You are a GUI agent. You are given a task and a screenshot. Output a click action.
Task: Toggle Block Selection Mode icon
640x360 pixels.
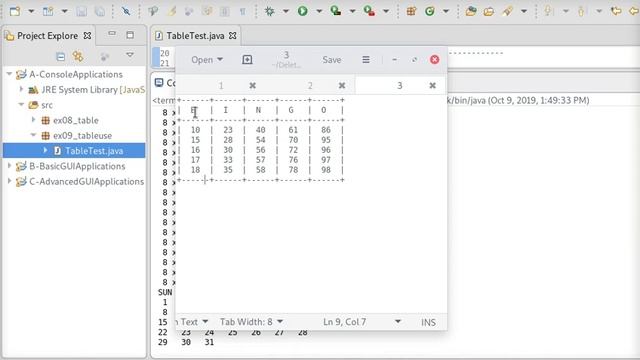click(x=224, y=11)
